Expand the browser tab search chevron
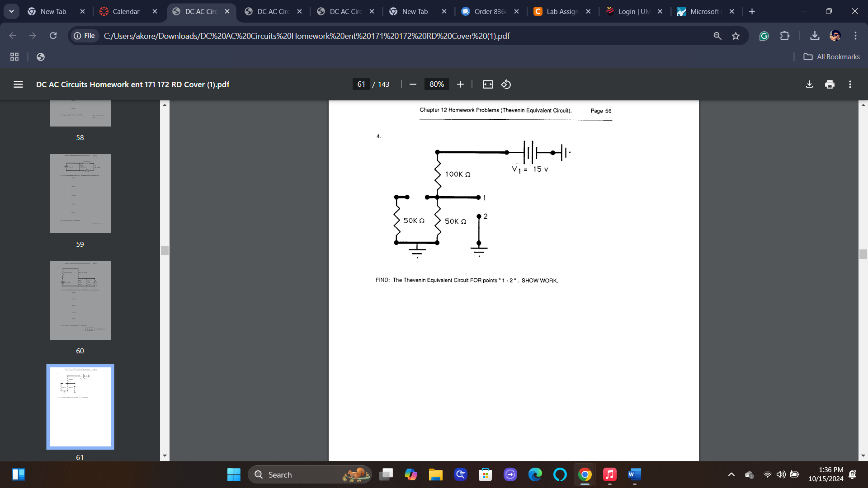This screenshot has height=488, width=868. tap(11, 11)
